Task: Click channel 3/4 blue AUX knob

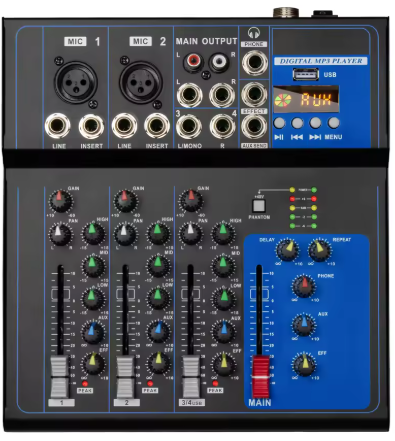Action: (x=224, y=331)
